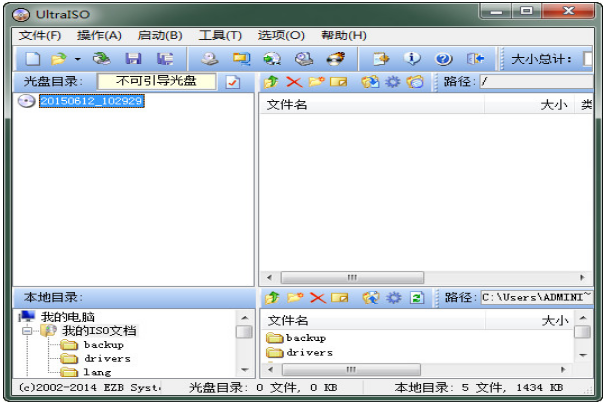Open the 操作(A) menu
Viewport: 606px width, 406px height.
point(99,36)
